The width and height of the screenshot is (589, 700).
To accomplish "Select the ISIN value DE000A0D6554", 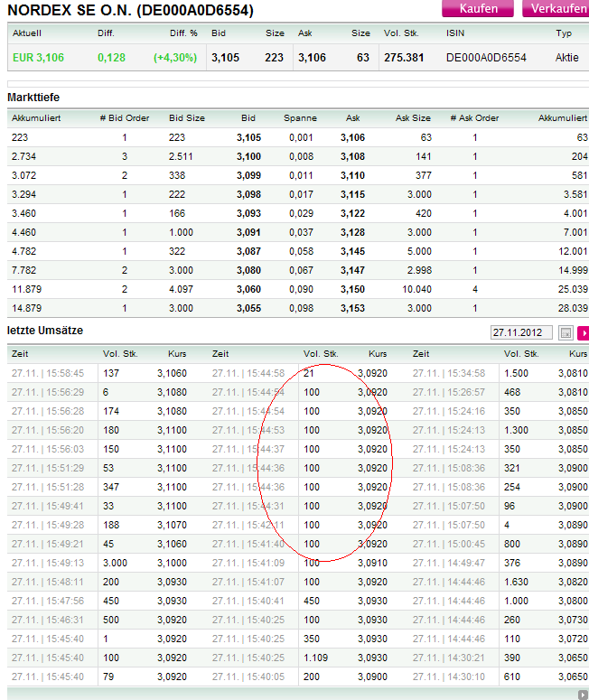I will click(x=486, y=58).
